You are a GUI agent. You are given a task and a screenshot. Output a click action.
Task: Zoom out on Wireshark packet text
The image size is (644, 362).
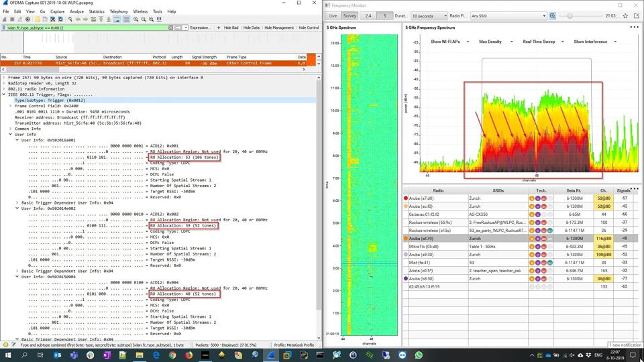click(x=144, y=19)
